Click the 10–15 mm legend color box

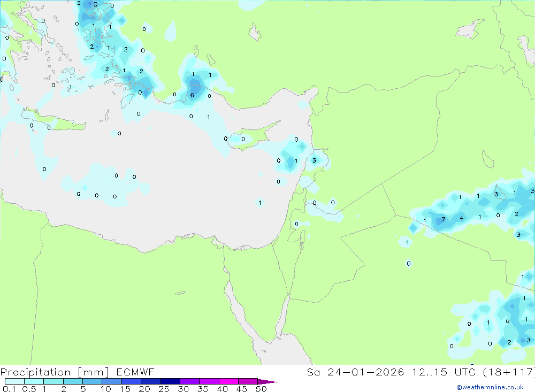(x=112, y=381)
